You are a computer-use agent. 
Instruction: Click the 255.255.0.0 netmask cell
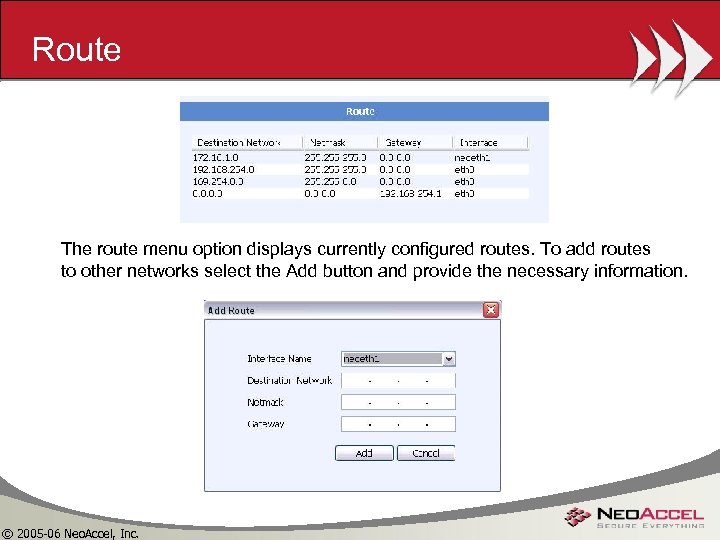(x=330, y=181)
